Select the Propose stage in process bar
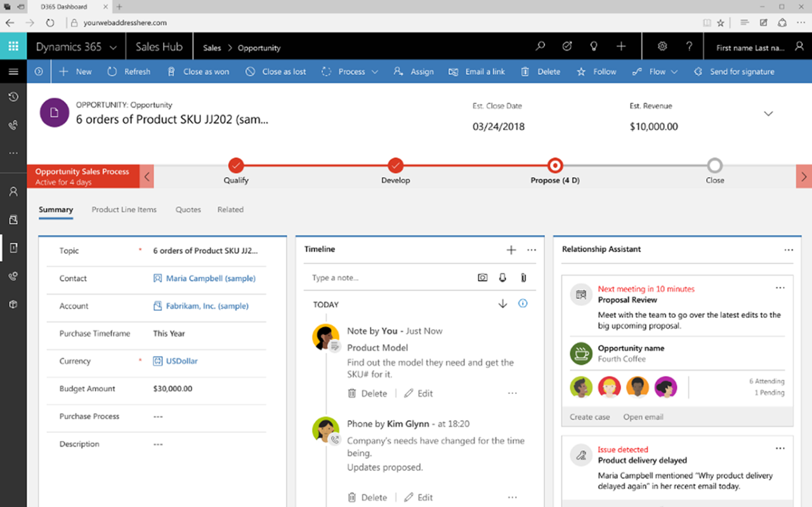This screenshot has width=812, height=507. 555,166
